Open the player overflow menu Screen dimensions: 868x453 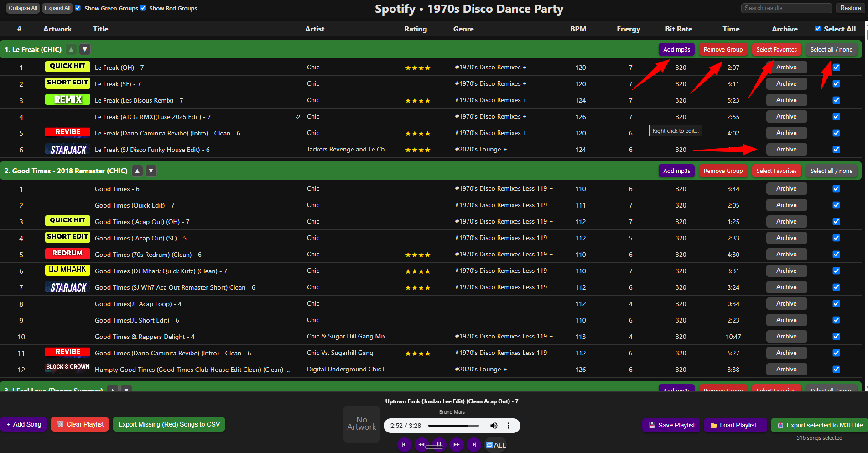tap(509, 425)
